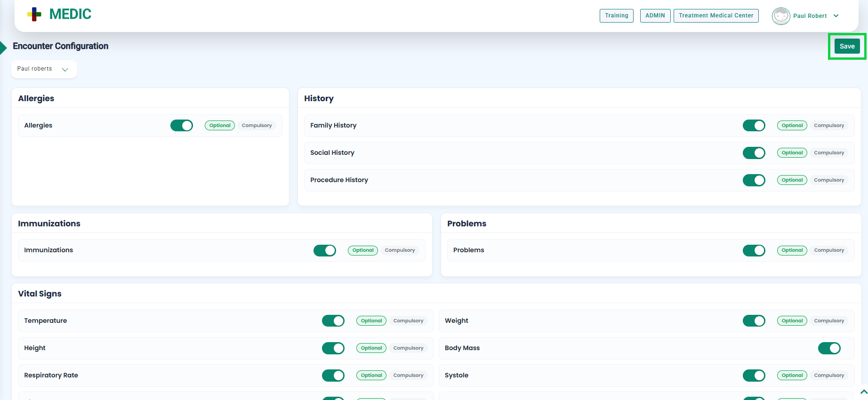868x400 pixels.
Task: Toggle off the Allergies switch
Action: 182,126
